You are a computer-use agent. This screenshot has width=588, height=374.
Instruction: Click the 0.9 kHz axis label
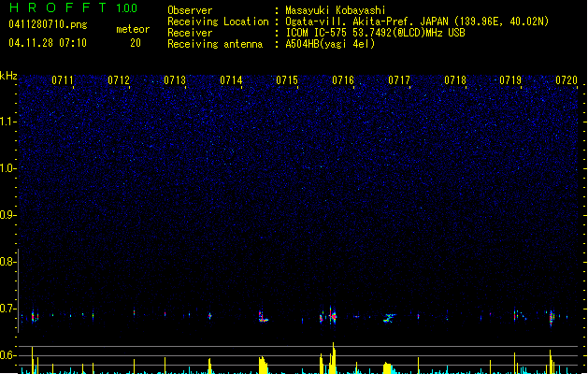7,215
